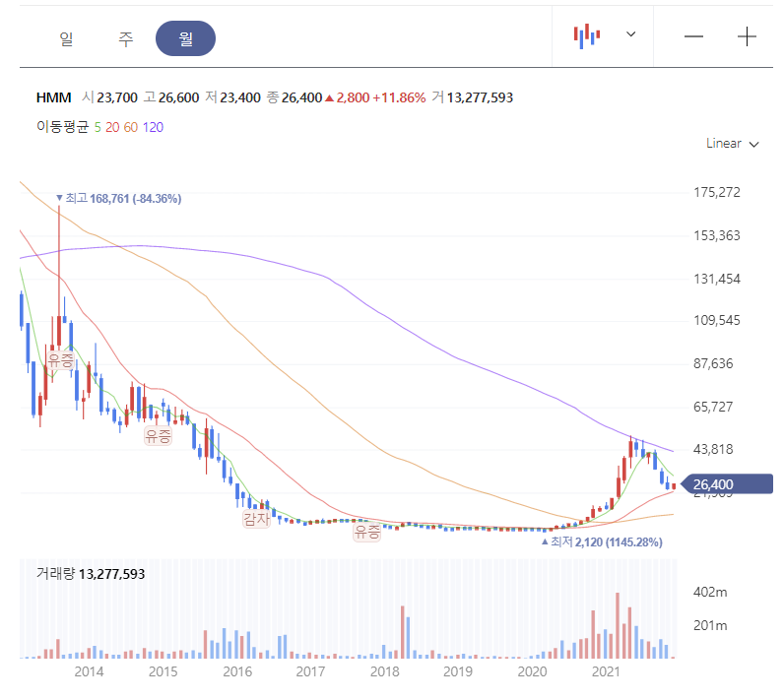Click the +11.86% change value
Image resolution: width=784 pixels, height=700 pixels.
point(399,97)
